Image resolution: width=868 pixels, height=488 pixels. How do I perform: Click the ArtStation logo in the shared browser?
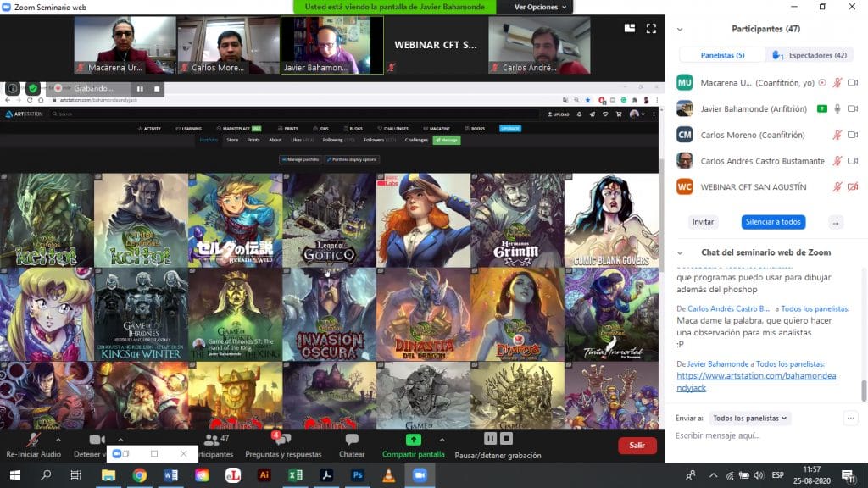coord(23,114)
